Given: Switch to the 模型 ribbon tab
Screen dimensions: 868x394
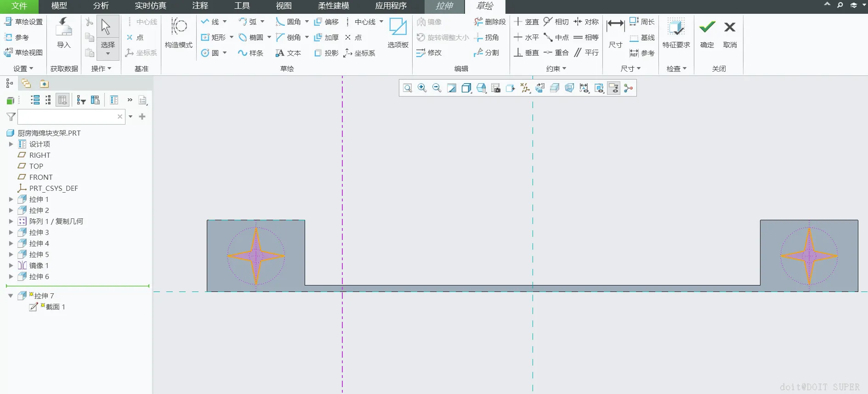Looking at the screenshot, I should (x=59, y=6).
